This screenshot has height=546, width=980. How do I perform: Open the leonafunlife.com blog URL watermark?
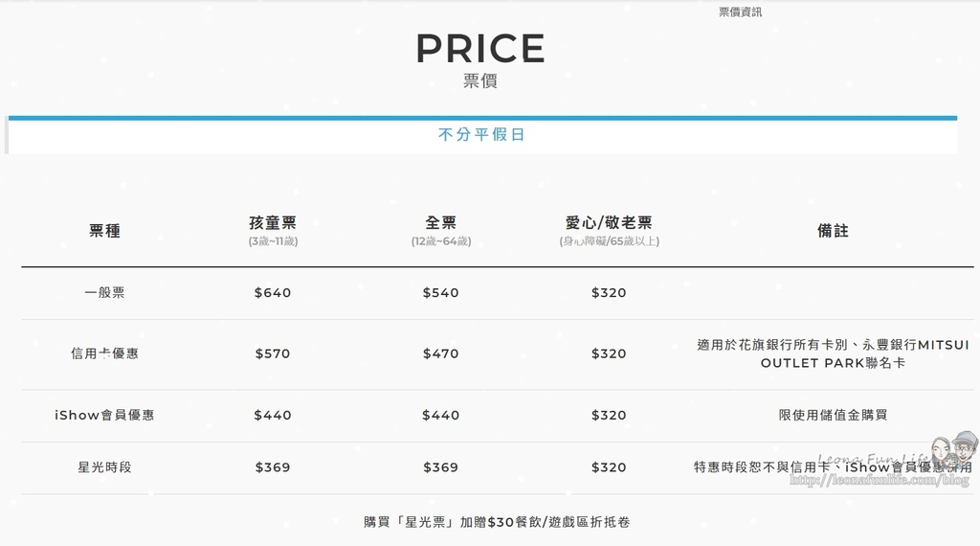880,480
